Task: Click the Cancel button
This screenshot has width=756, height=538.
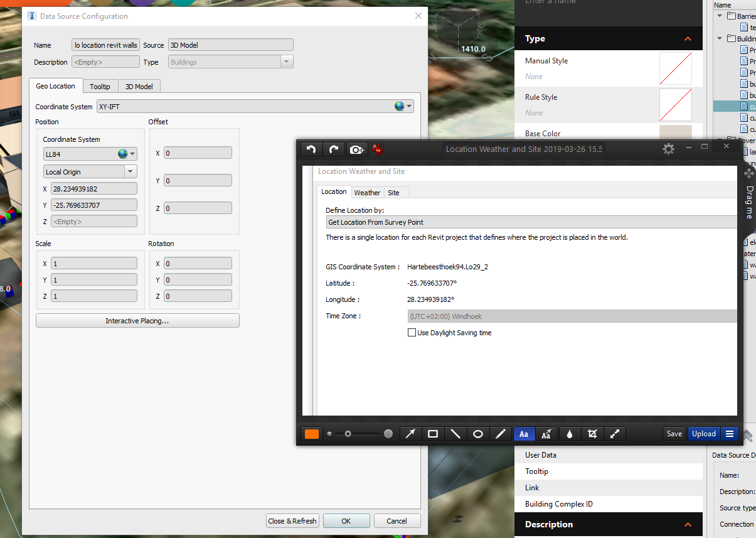Action: (397, 521)
